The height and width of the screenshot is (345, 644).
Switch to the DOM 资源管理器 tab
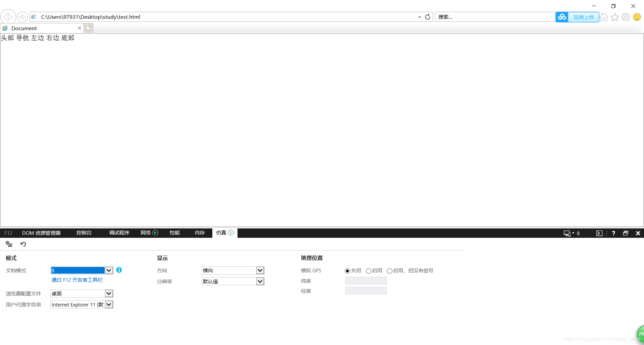(x=41, y=233)
